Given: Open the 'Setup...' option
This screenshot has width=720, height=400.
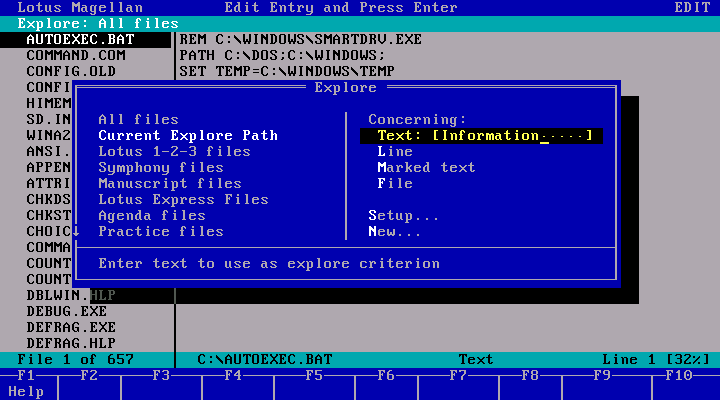Looking at the screenshot, I should [403, 216].
